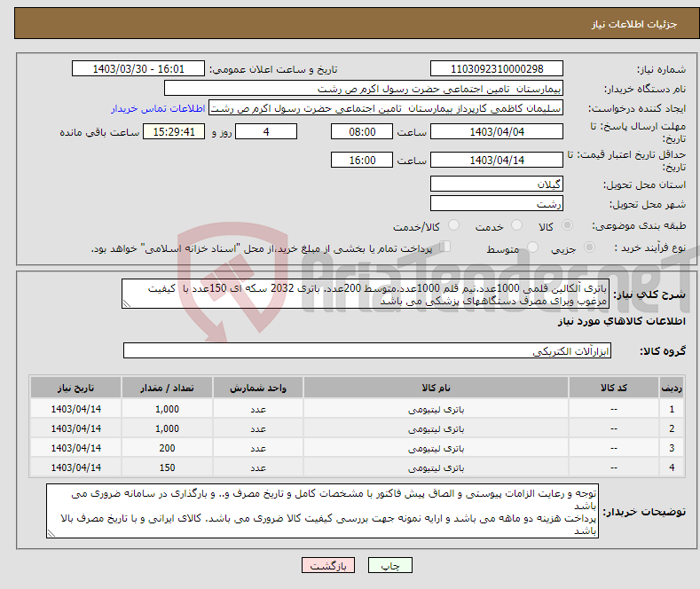Click date 1403/04/14 in row 4
The height and width of the screenshot is (589, 700).
[76, 468]
